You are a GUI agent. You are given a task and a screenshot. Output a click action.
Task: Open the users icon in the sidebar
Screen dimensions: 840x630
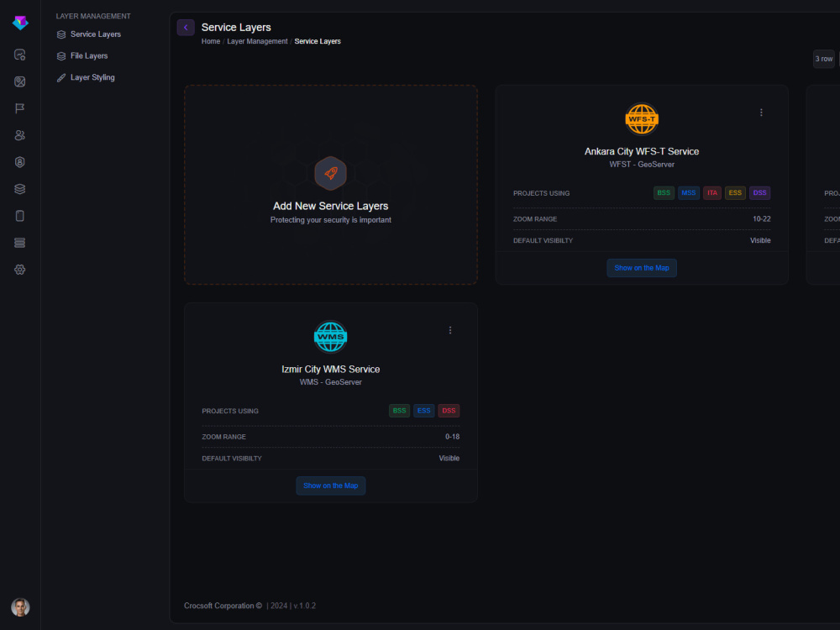tap(20, 135)
